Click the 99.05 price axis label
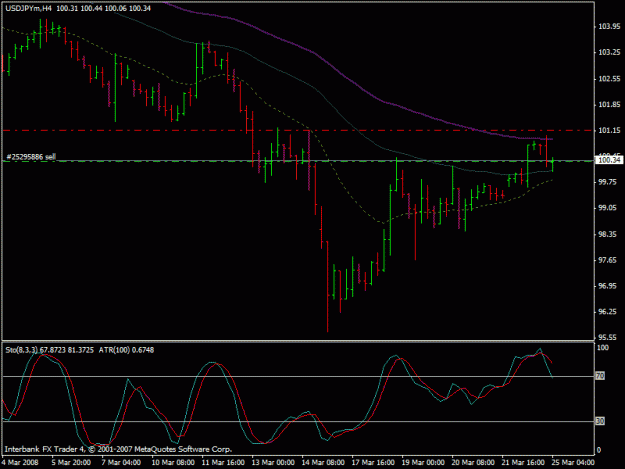 tap(609, 208)
